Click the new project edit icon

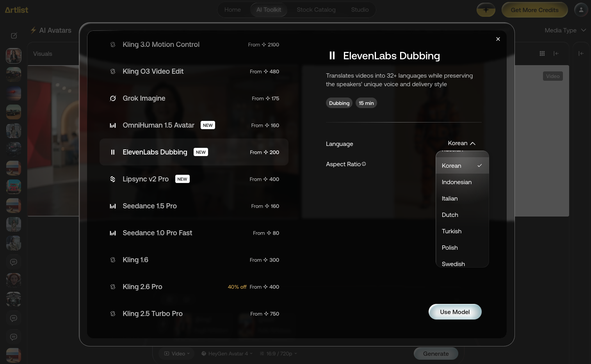14,36
